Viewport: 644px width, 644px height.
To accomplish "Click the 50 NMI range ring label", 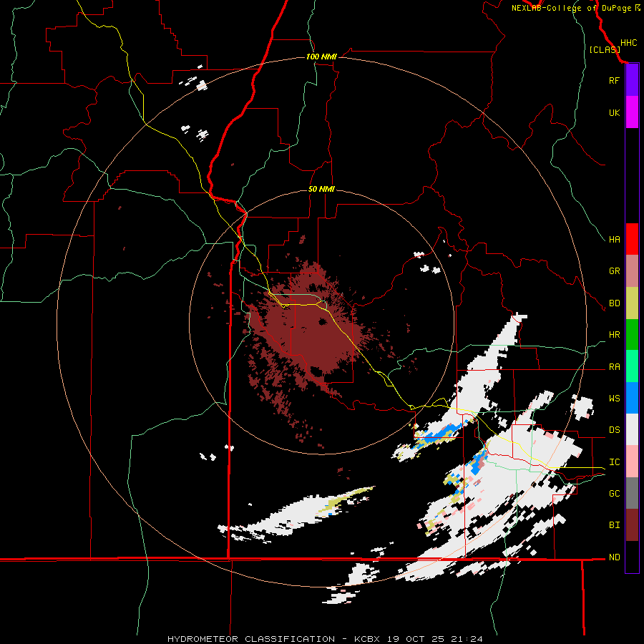I will point(321,189).
